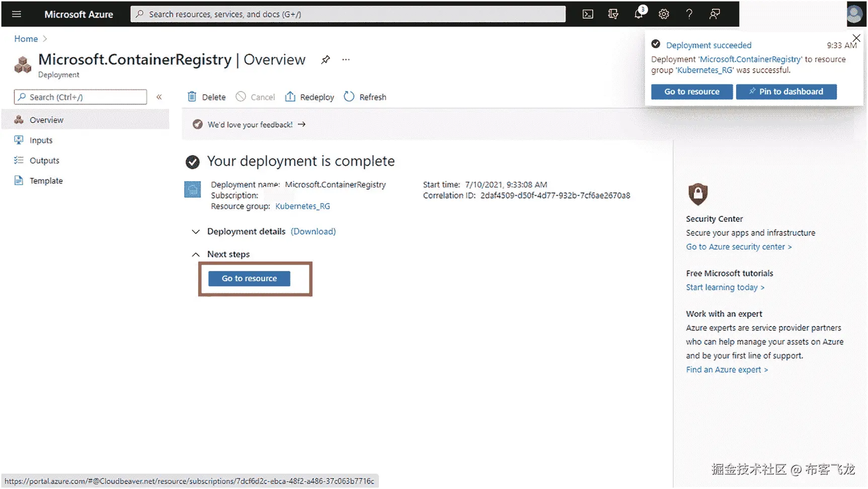Open the account avatar menu

tap(854, 14)
